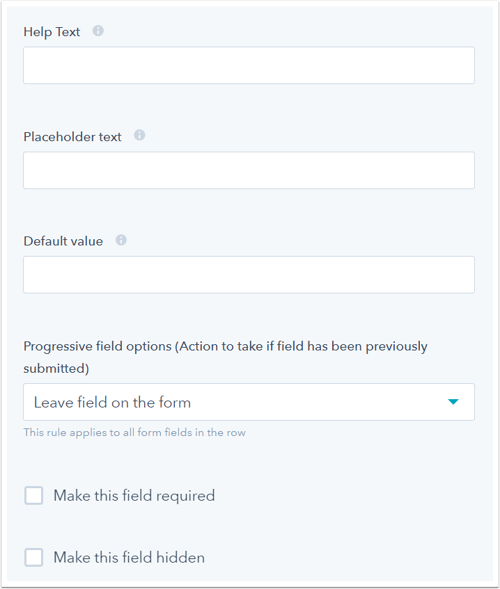Open the 'Leave field on the form' dropdown

click(x=249, y=402)
